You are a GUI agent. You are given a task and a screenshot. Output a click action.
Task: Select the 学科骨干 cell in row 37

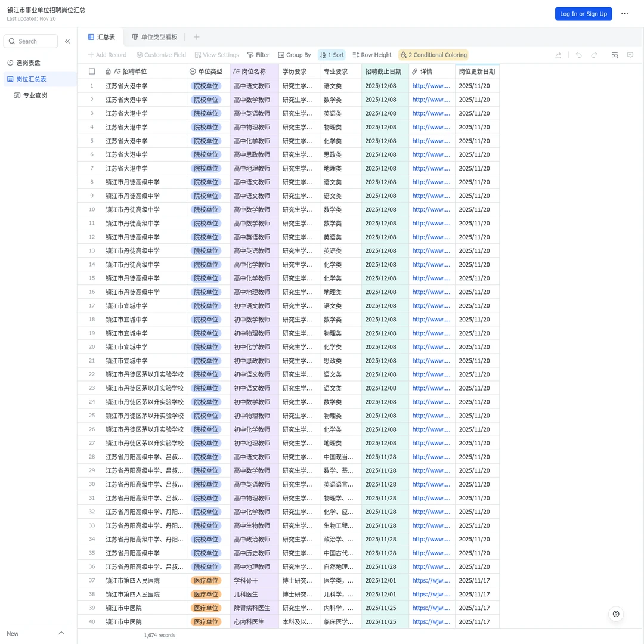click(255, 580)
